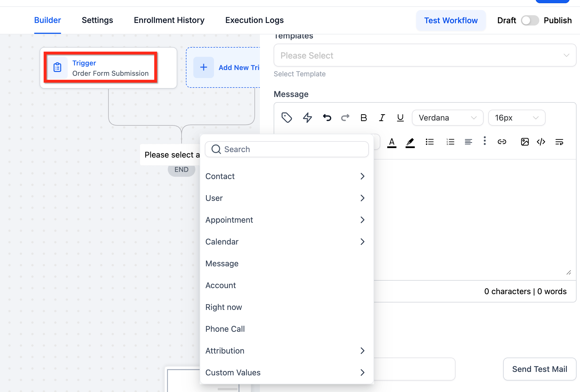Screen dimensions: 580x392
Task: Click the undo arrow icon
Action: click(x=327, y=118)
